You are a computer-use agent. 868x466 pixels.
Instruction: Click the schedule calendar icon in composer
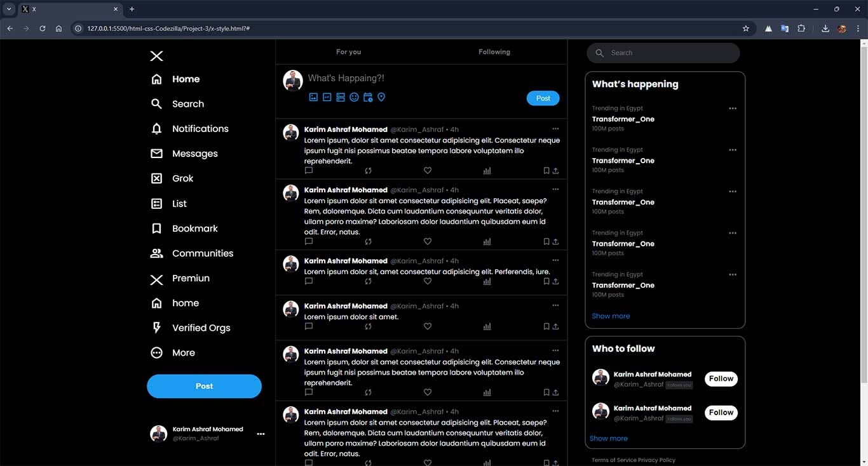point(368,97)
